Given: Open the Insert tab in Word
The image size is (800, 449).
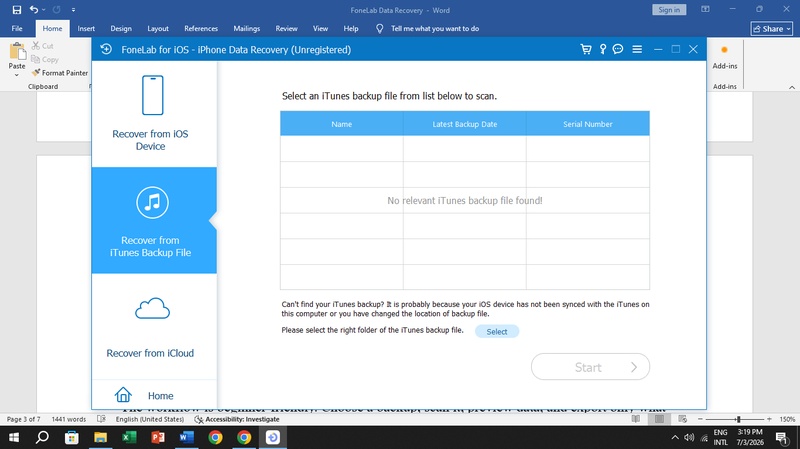Looking at the screenshot, I should pyautogui.click(x=86, y=29).
